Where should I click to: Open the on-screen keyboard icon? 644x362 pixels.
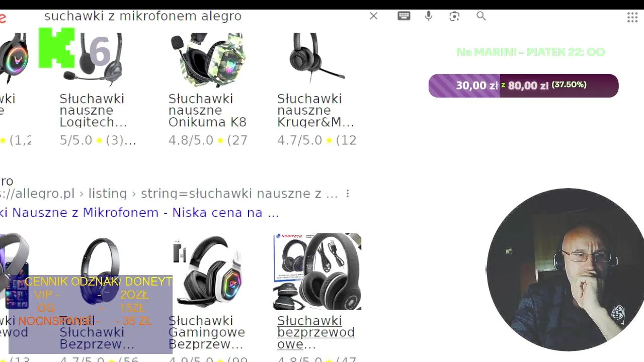click(x=404, y=16)
